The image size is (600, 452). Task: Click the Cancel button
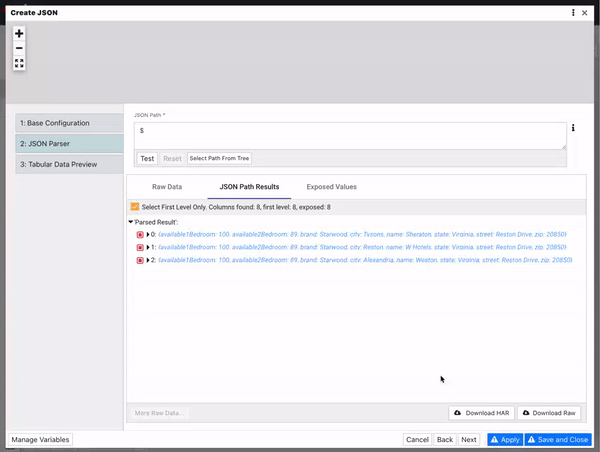(x=417, y=439)
